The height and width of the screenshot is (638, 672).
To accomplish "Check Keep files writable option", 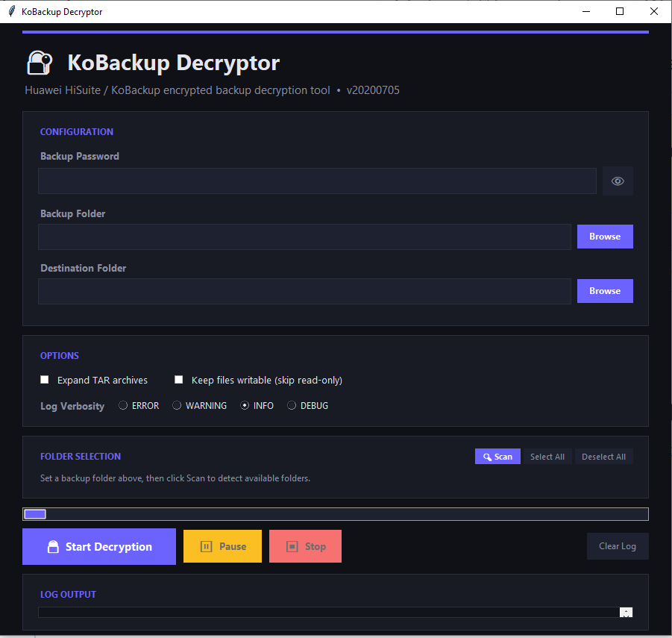I will point(179,380).
